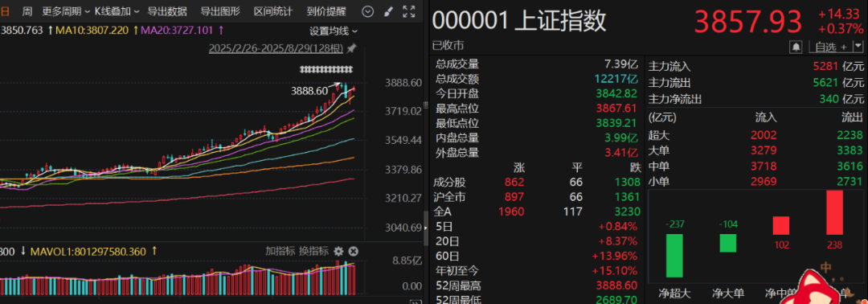Click 外盘总量 value 3.41亿

click(x=621, y=152)
